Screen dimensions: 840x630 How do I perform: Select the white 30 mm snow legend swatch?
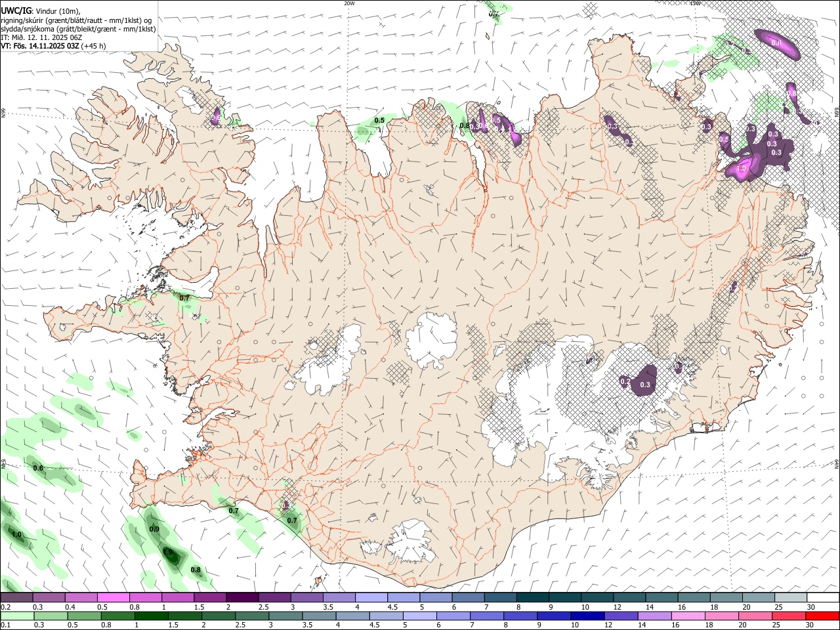[x=823, y=598]
